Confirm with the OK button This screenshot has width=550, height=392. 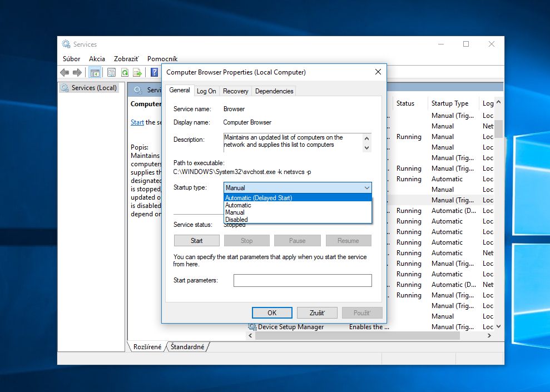coord(272,312)
